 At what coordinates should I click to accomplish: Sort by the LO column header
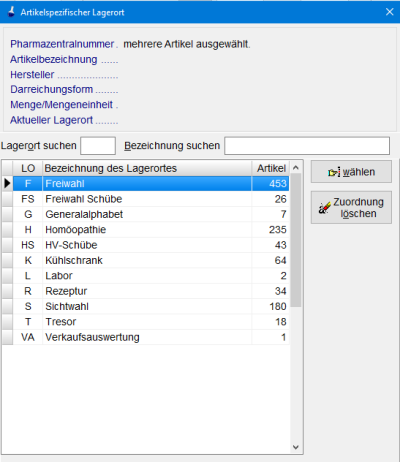[x=28, y=168]
